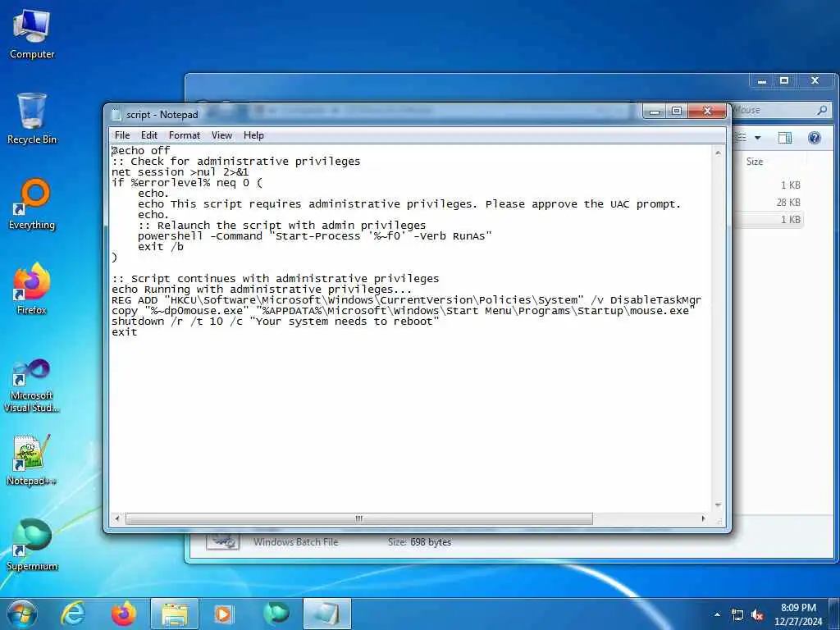Click Show desktop strip at taskbar end

point(834,614)
